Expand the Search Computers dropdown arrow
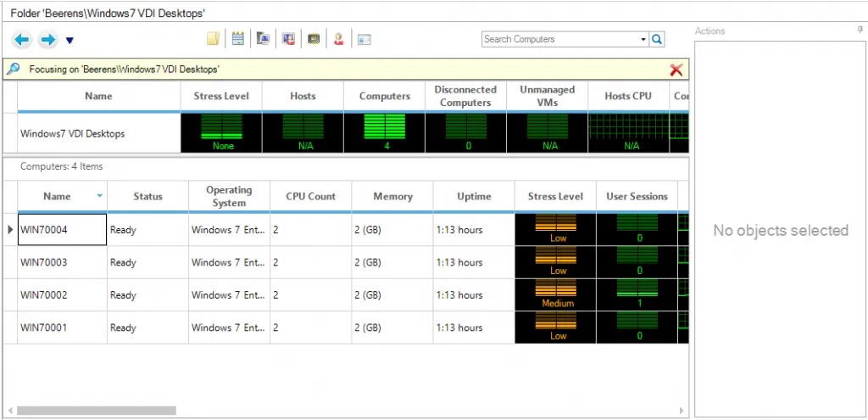 click(x=643, y=39)
